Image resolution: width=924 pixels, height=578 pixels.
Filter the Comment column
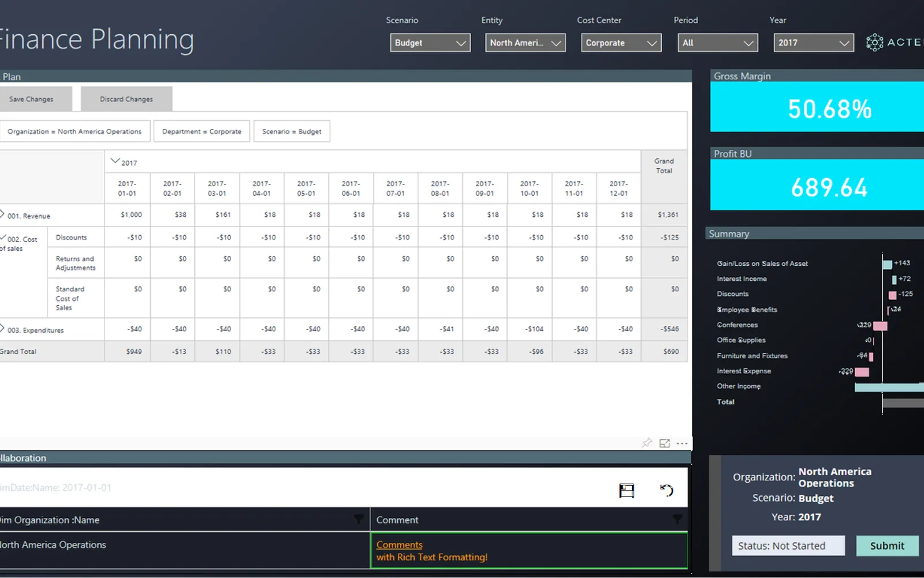pos(677,519)
